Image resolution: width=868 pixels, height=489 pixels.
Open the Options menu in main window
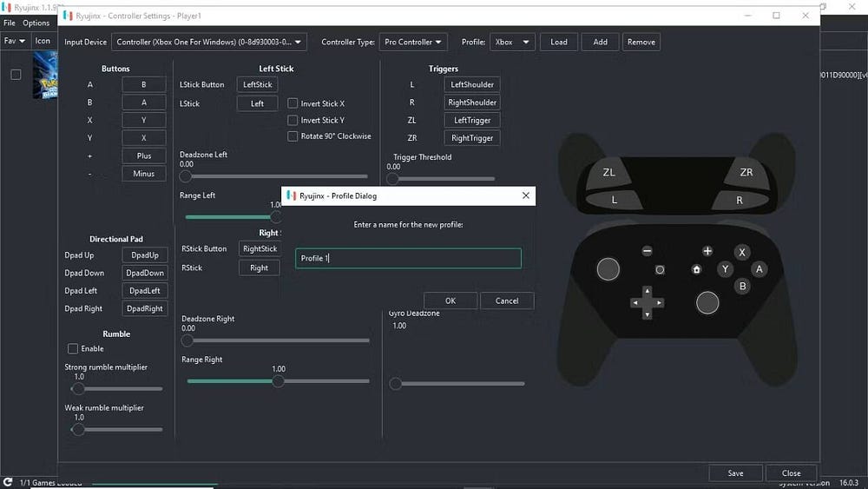(x=36, y=23)
